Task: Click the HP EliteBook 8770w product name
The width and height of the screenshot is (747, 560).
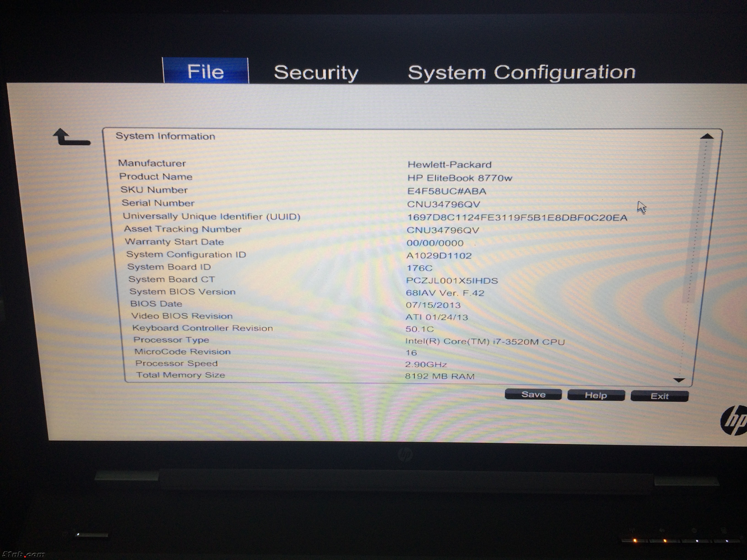Action: (460, 178)
